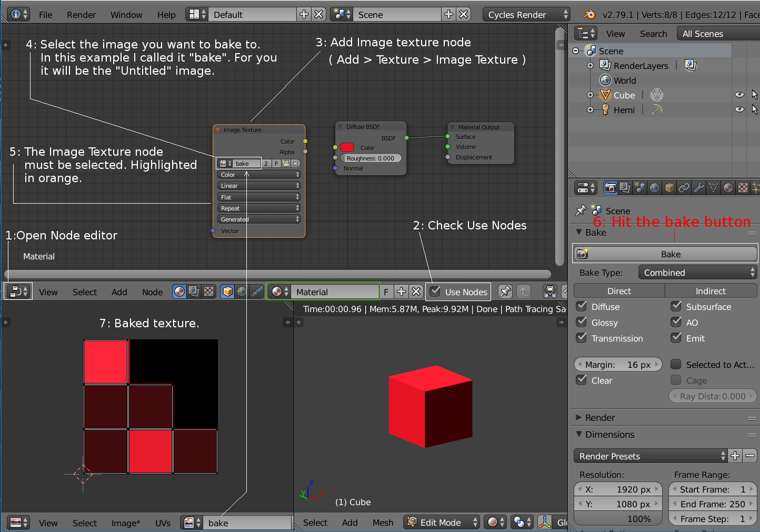
Task: Click the Hemi lamp icon in the outliner
Action: coord(605,109)
